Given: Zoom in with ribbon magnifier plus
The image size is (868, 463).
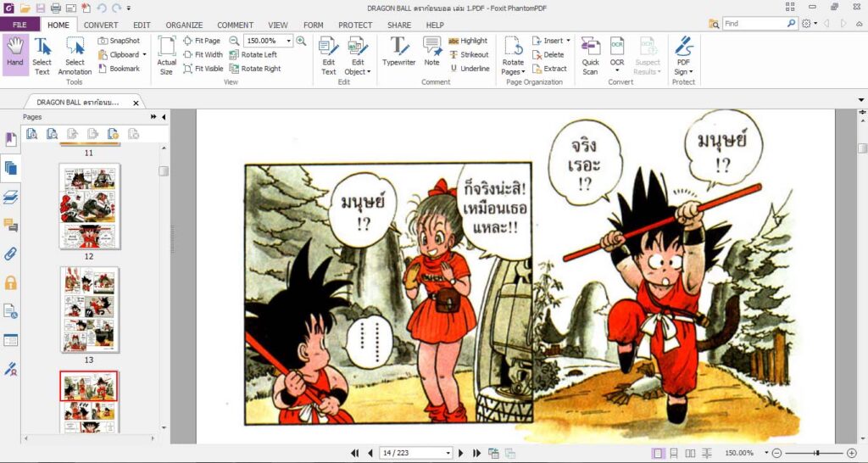Looking at the screenshot, I should point(301,41).
